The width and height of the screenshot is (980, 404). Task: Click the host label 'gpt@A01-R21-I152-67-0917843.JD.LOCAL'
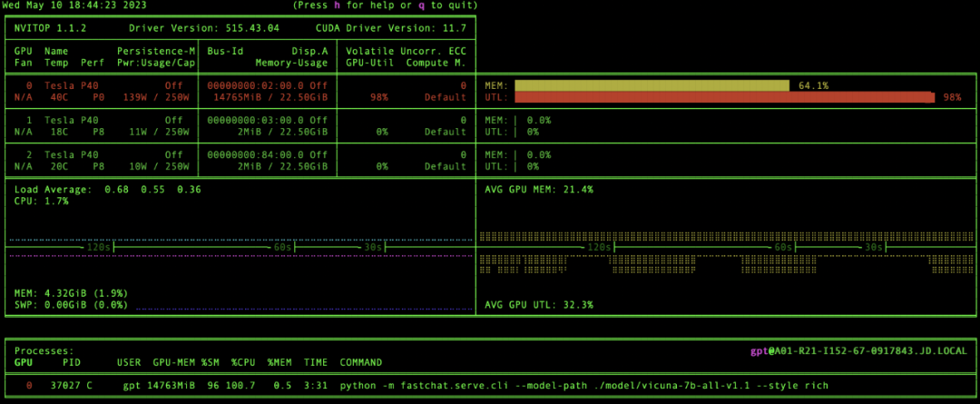click(858, 351)
